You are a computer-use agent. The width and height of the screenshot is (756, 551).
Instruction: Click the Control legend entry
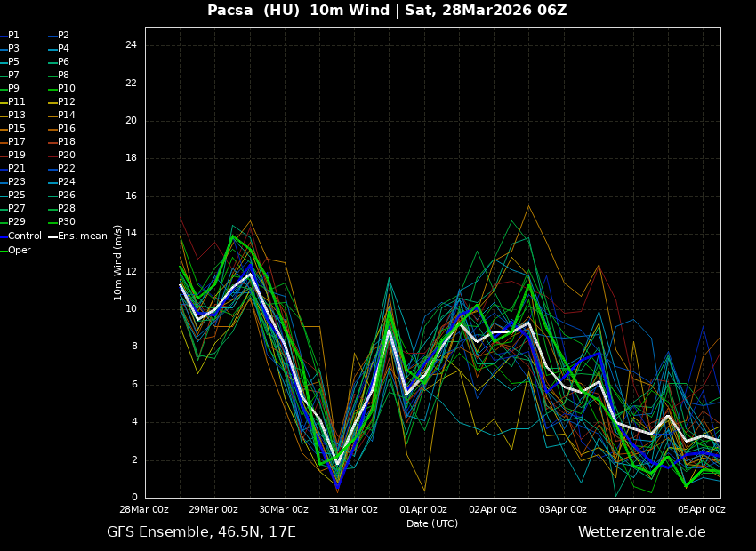tap(24, 236)
